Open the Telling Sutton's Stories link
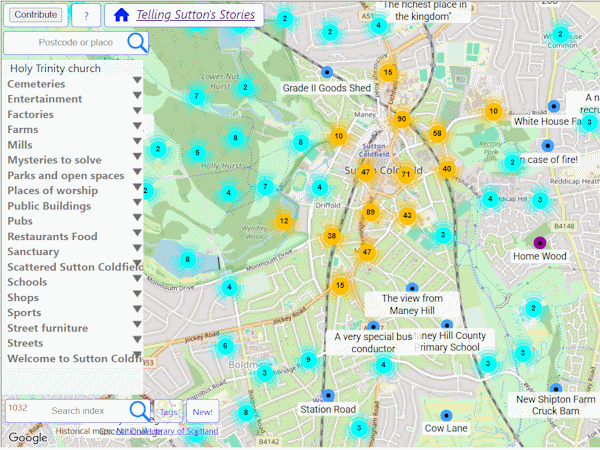 (196, 15)
